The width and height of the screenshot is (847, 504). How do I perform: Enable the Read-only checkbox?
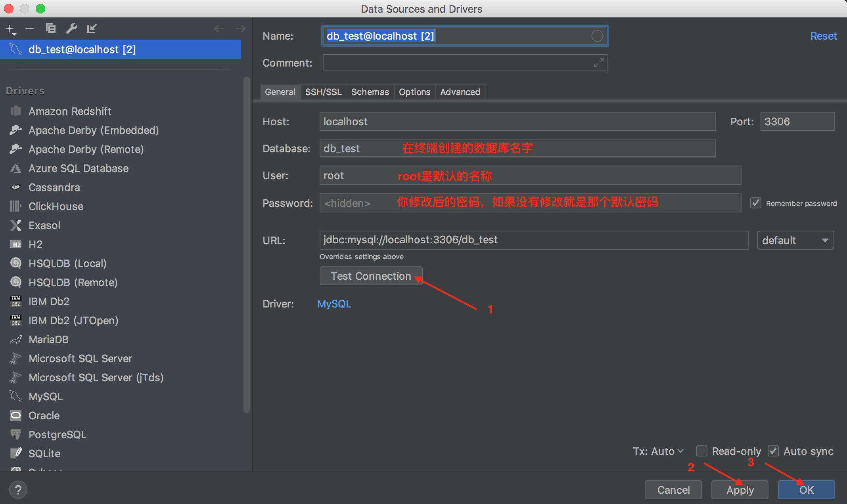702,451
